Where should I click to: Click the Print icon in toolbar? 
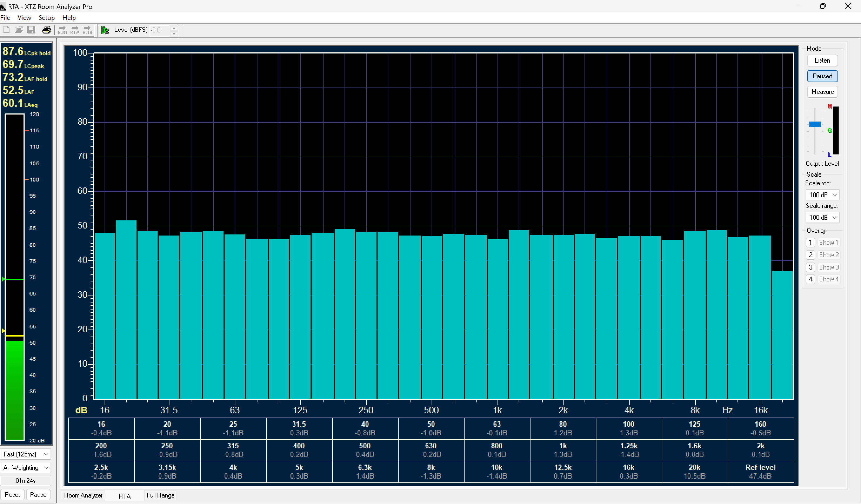point(47,30)
